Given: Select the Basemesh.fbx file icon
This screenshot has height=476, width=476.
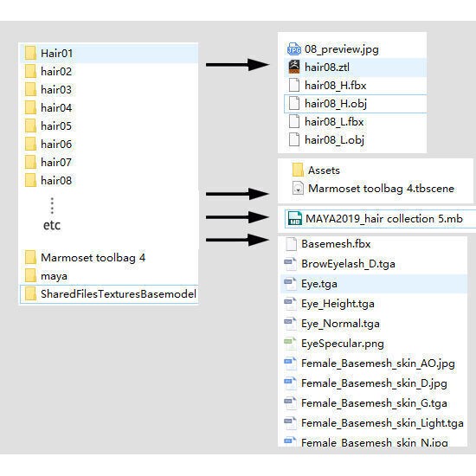Looking at the screenshot, I should [x=291, y=244].
